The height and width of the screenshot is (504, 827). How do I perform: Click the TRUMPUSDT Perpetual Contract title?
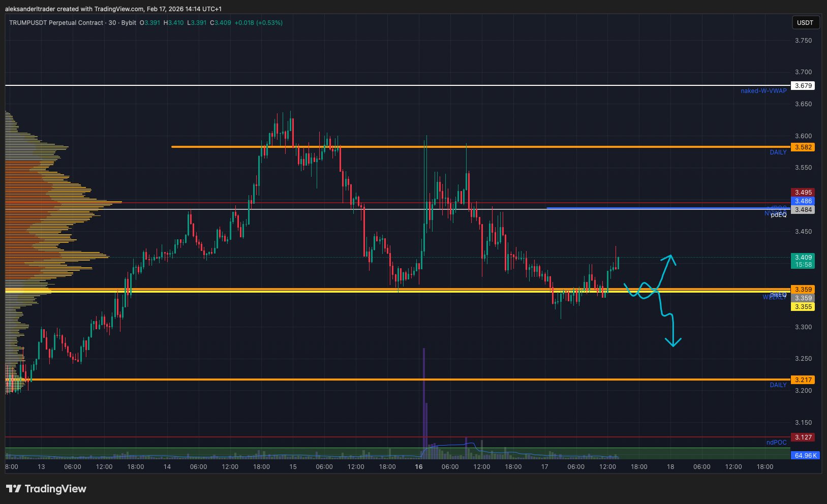(56, 23)
